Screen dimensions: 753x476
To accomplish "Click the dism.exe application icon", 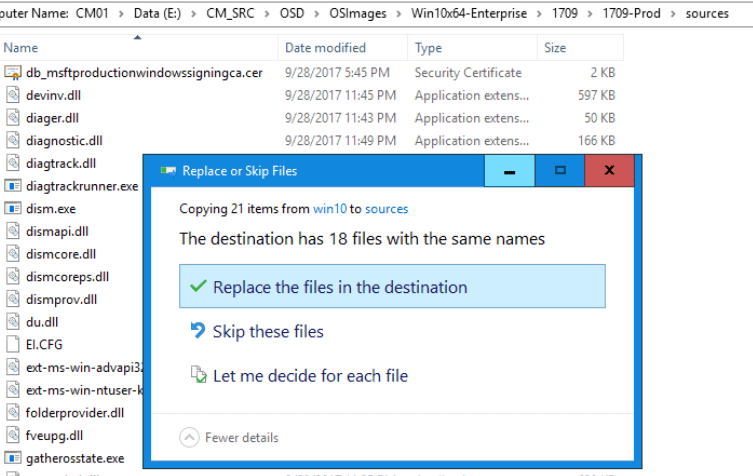I will (x=13, y=208).
